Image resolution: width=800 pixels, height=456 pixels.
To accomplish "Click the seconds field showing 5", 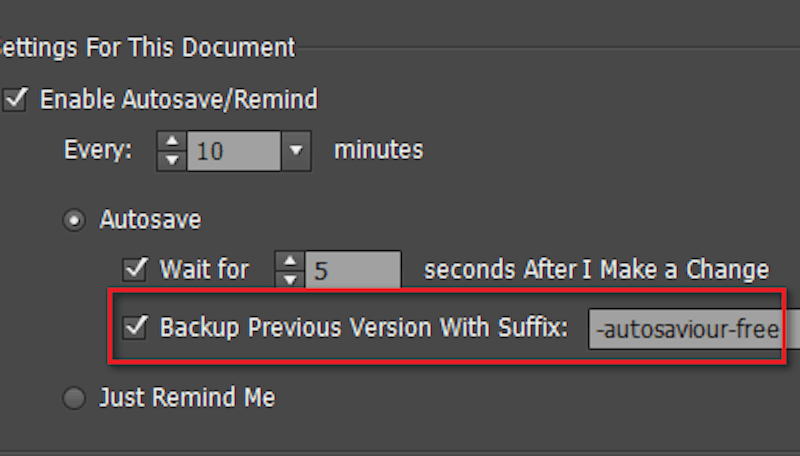I will point(352,270).
